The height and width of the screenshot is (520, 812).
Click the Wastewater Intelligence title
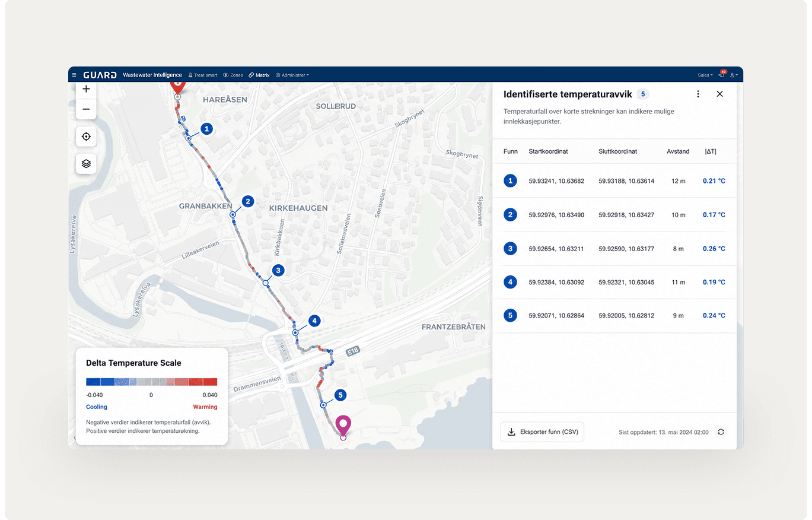pyautogui.click(x=152, y=75)
